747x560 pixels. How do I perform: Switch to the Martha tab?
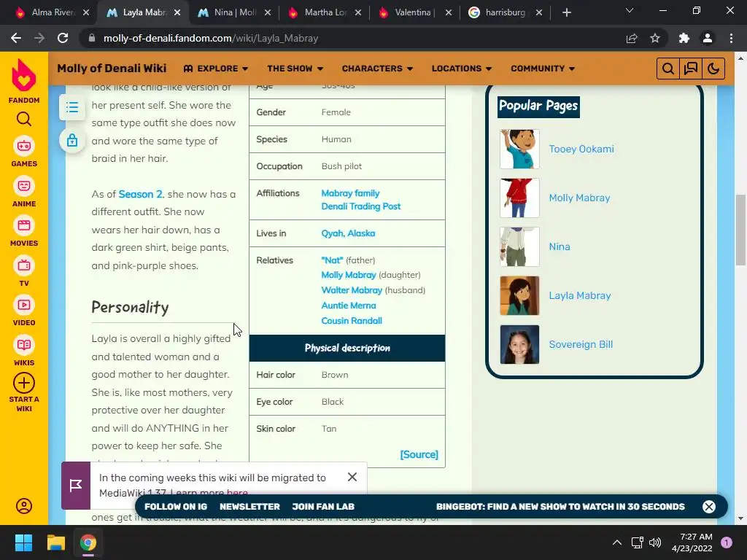tap(325, 12)
